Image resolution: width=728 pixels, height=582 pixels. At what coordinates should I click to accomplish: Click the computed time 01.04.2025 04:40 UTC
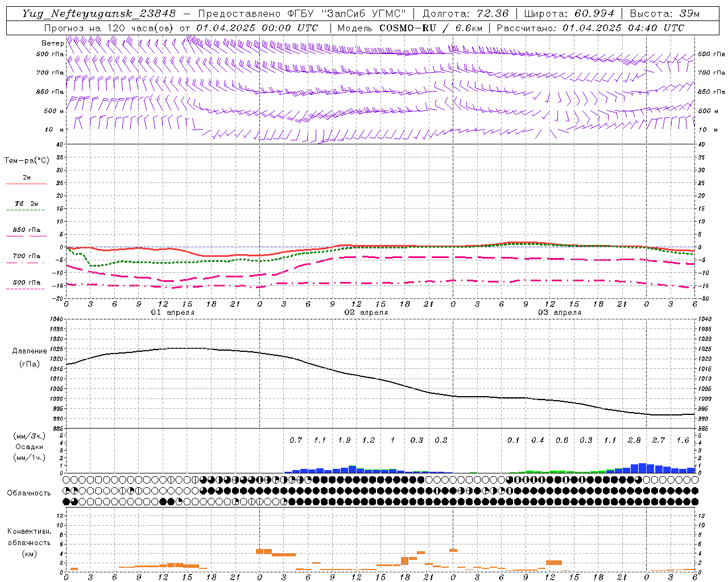[623, 28]
